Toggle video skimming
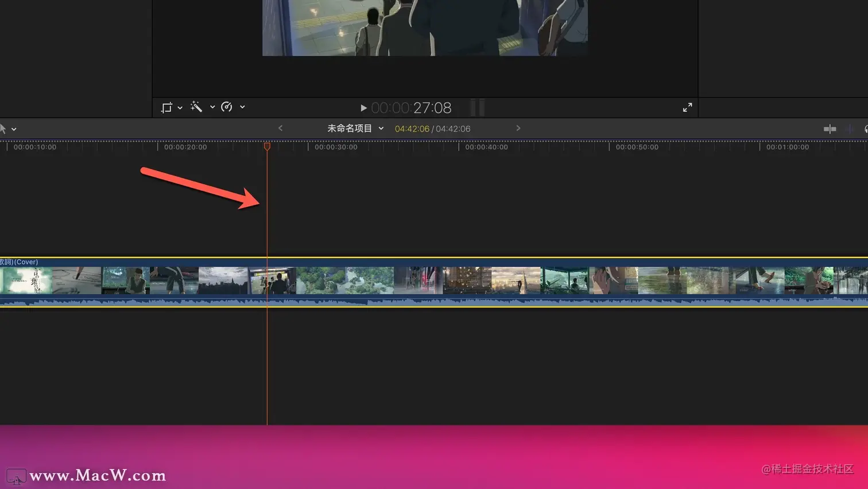868x489 pixels. pos(830,129)
